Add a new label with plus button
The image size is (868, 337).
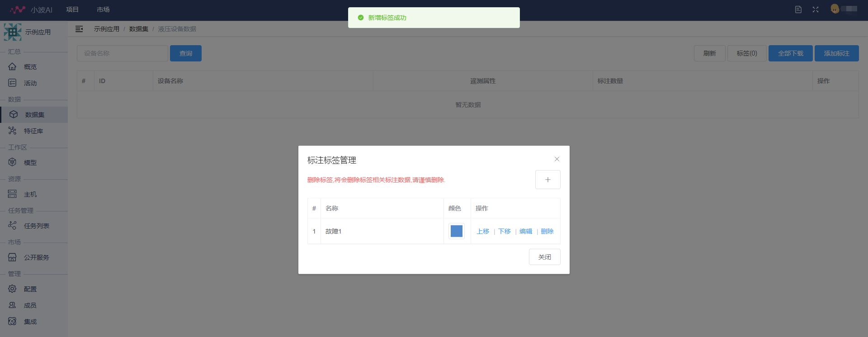pos(548,180)
